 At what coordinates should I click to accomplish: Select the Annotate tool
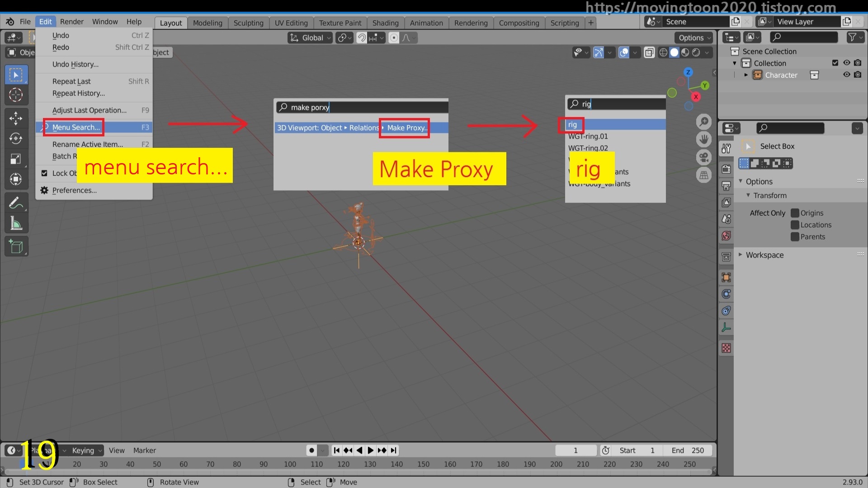pos(16,203)
